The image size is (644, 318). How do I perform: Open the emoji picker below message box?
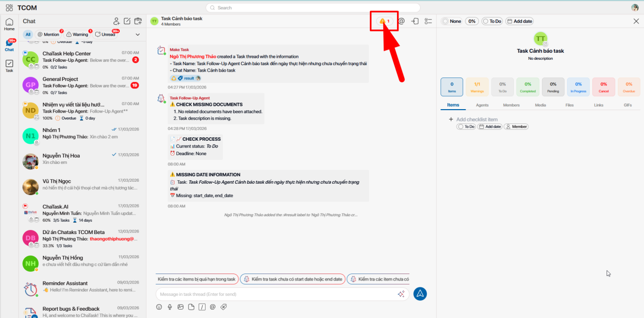(x=159, y=307)
